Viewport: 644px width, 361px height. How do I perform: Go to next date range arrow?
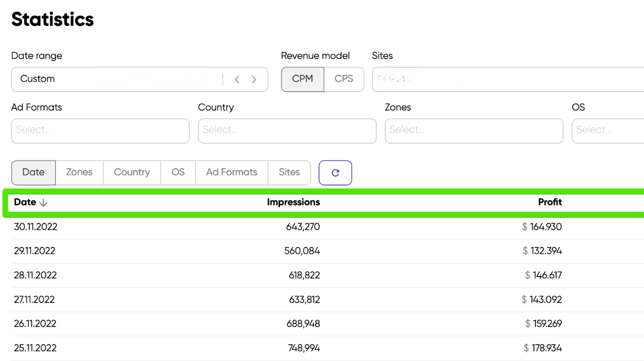(x=254, y=79)
